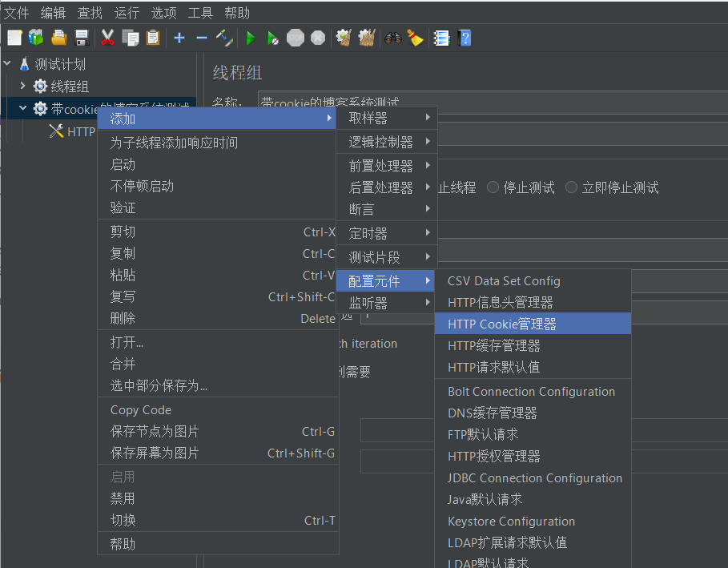Click the 名称 input field
728x568 pixels.
(x=493, y=103)
